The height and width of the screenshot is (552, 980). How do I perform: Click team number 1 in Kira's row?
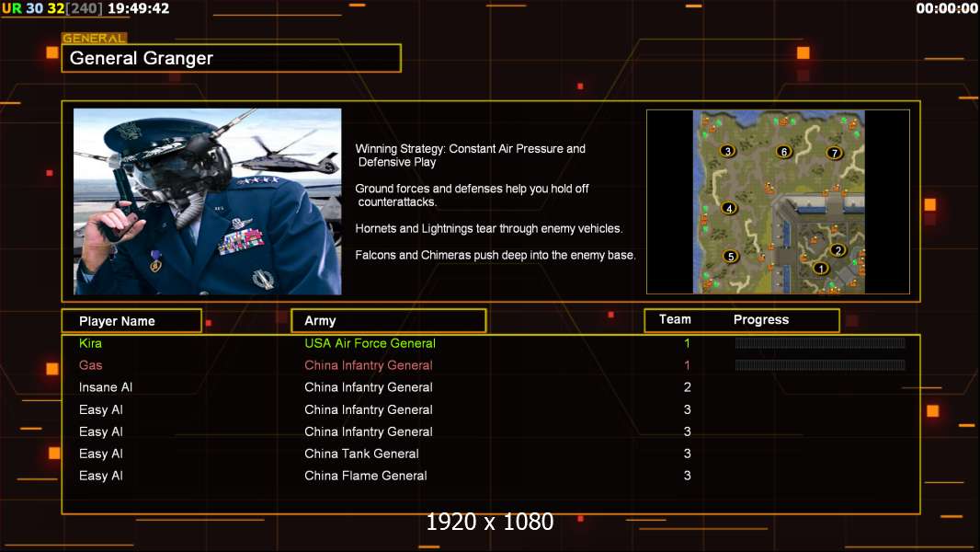687,343
